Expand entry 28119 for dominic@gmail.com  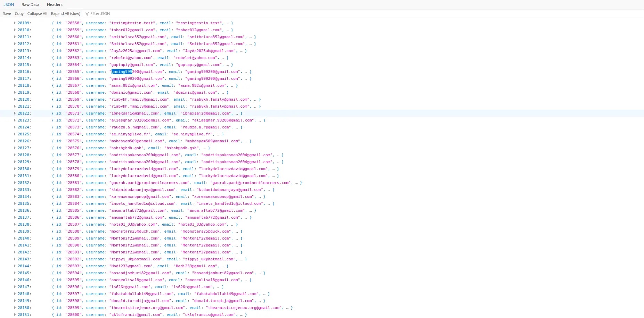coord(14,92)
